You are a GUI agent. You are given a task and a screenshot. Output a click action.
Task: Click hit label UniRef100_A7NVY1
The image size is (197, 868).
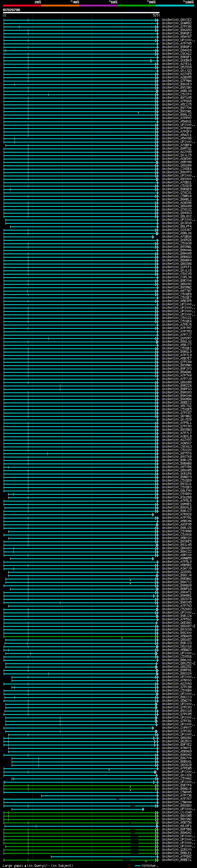(177, 748)
